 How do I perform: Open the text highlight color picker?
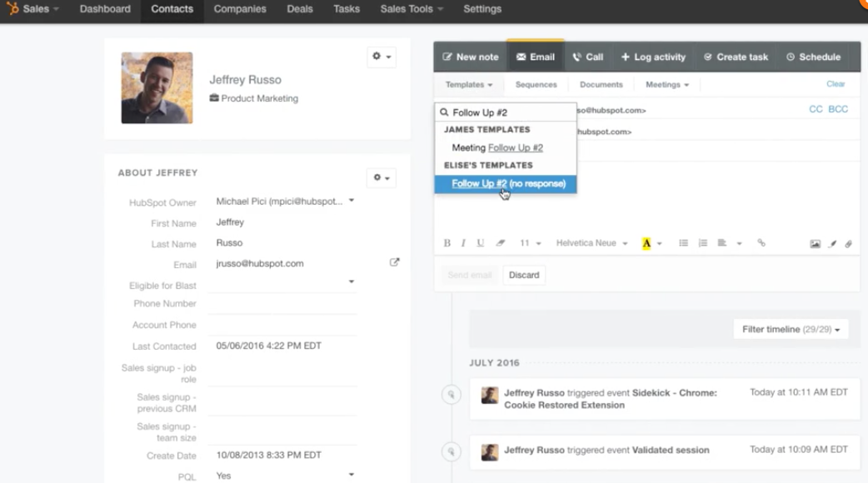646,243
